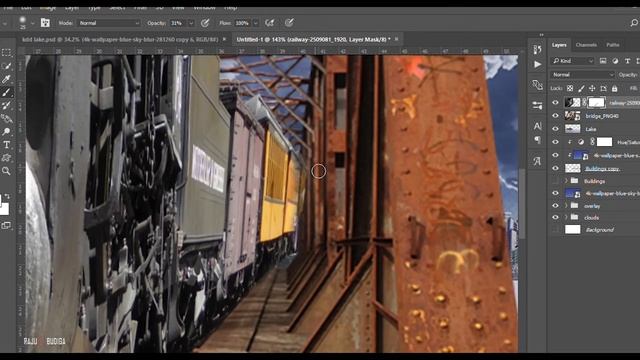Image resolution: width=640 pixels, height=360 pixels.
Task: Open the blending Mode dropdown set to Normal
Action: click(109, 23)
